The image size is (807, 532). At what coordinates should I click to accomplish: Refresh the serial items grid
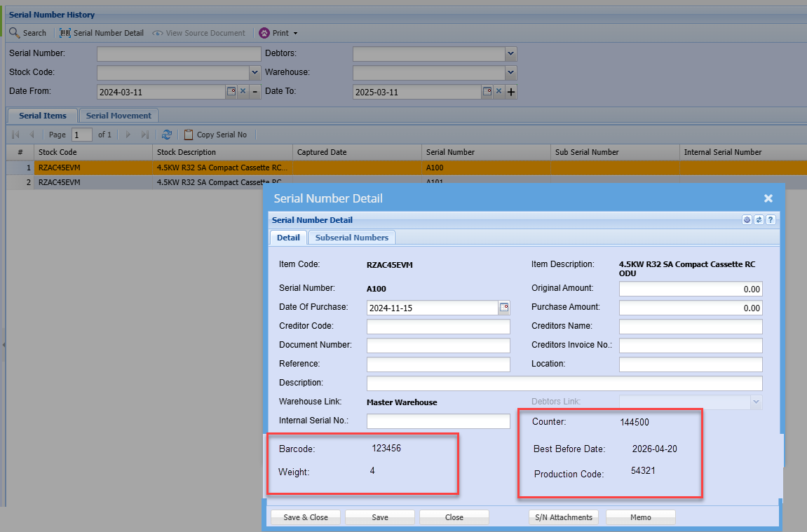tap(167, 135)
